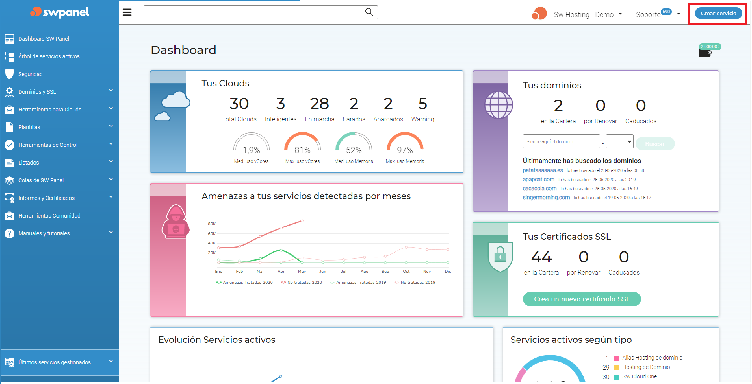Open the first recently searched domain link
The height and width of the screenshot is (384, 752).
[x=542, y=170]
